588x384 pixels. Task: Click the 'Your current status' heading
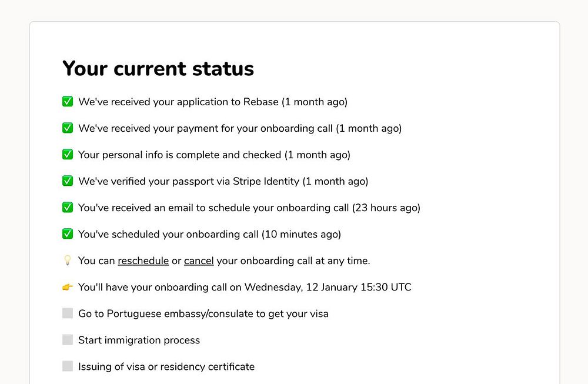click(158, 68)
